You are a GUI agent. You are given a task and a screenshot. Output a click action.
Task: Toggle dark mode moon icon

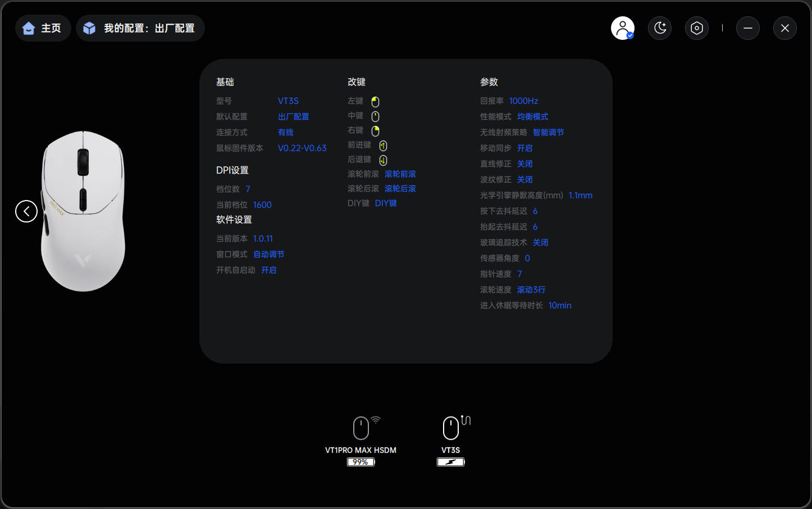660,28
